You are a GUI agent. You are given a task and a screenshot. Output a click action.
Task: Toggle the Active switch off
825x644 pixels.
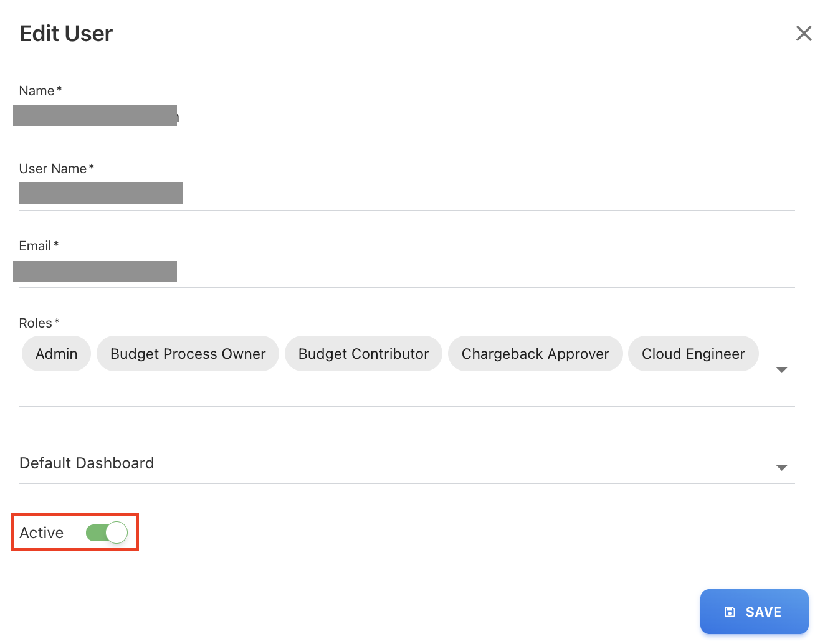coord(107,533)
